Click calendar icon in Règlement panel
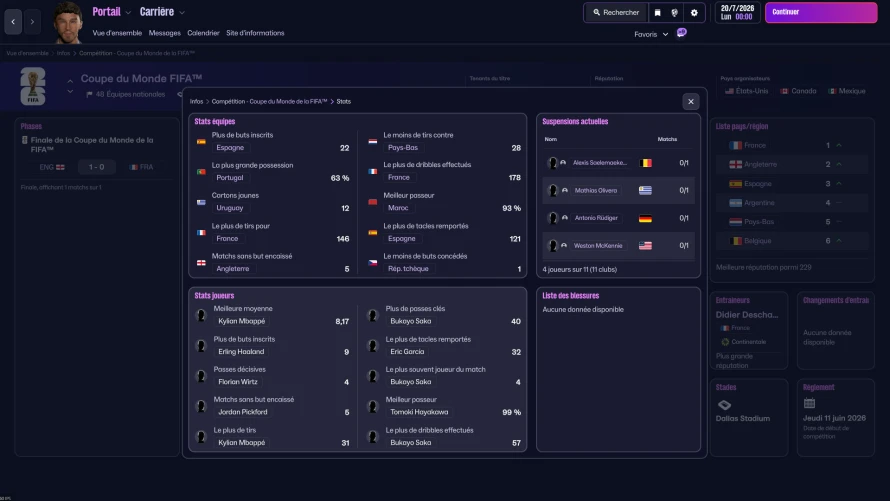Viewport: 890px width, 501px height. 809,403
